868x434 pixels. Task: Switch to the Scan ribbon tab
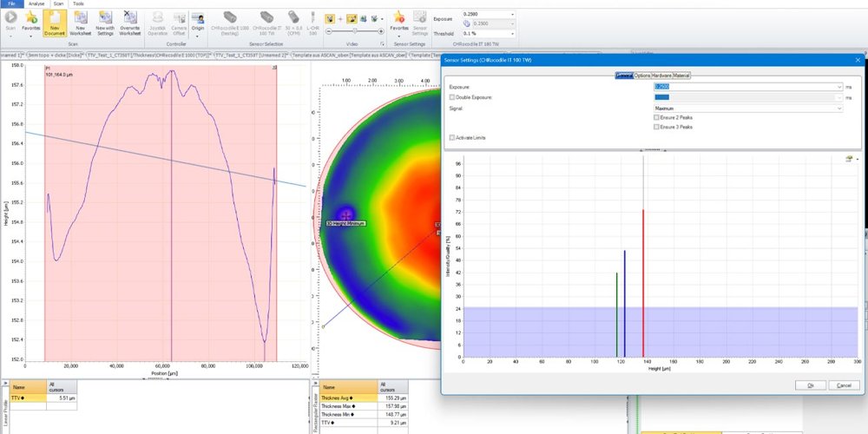(58, 3)
